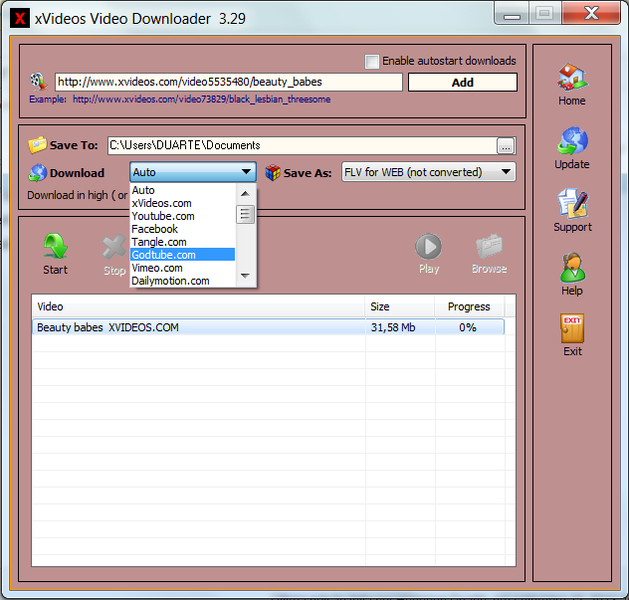The width and height of the screenshot is (629, 600).
Task: Minimize the xVideos Video Downloader window
Action: coord(512,14)
